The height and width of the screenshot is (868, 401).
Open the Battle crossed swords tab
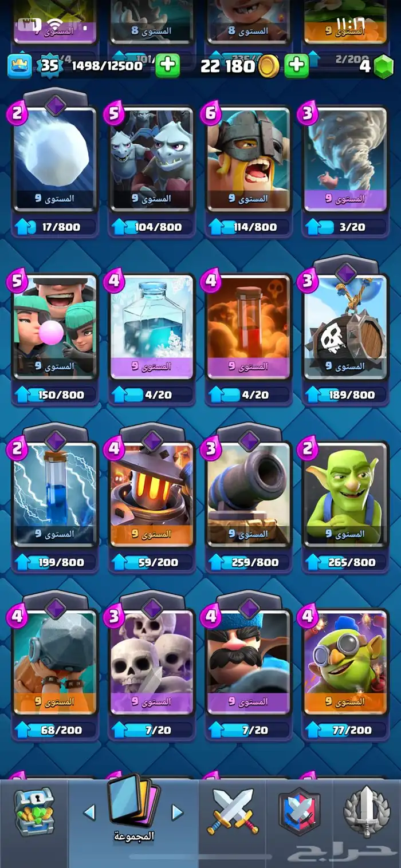point(233,811)
